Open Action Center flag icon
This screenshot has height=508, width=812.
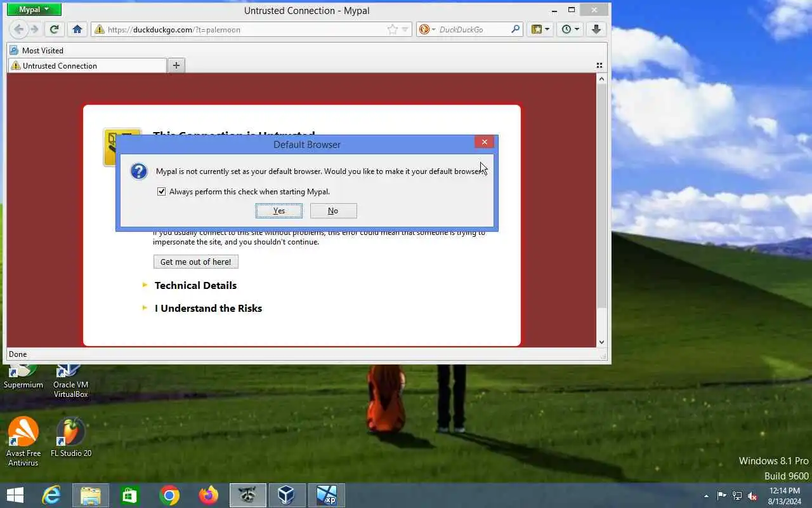point(722,496)
